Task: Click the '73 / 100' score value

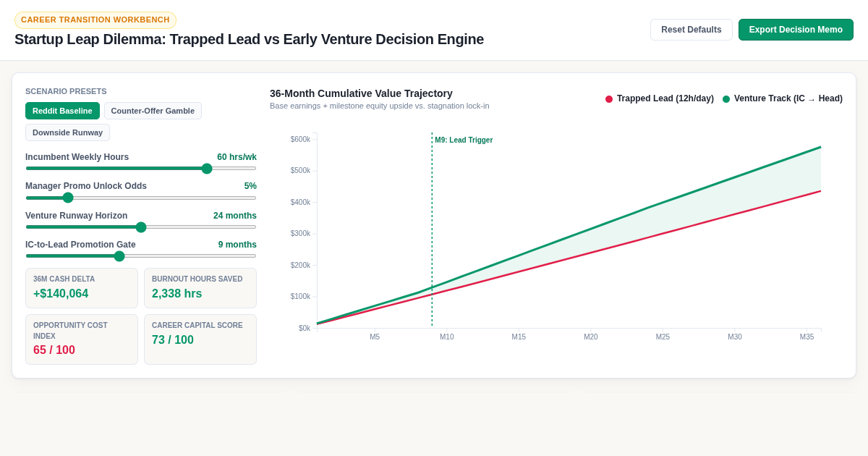Action: [x=173, y=340]
